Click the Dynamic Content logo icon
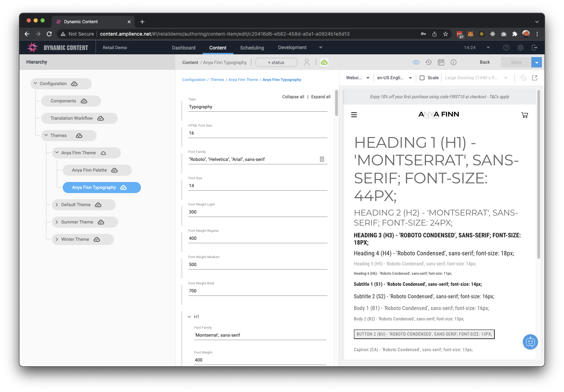Viewport: 564px width, 392px height. point(33,47)
